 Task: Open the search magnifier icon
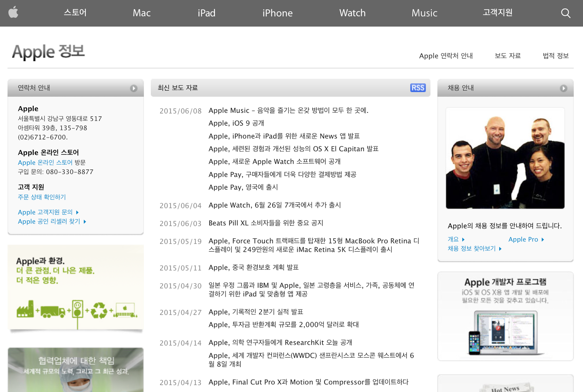(566, 13)
